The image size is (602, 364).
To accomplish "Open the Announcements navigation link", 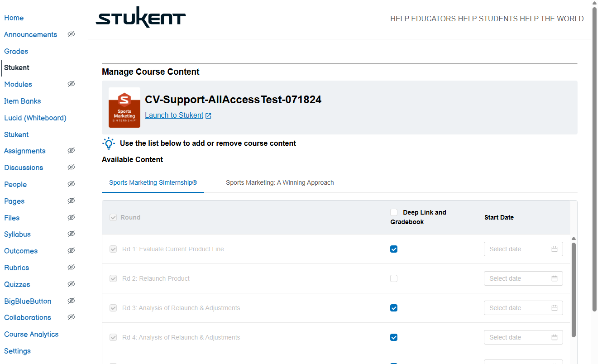I will 31,34.
